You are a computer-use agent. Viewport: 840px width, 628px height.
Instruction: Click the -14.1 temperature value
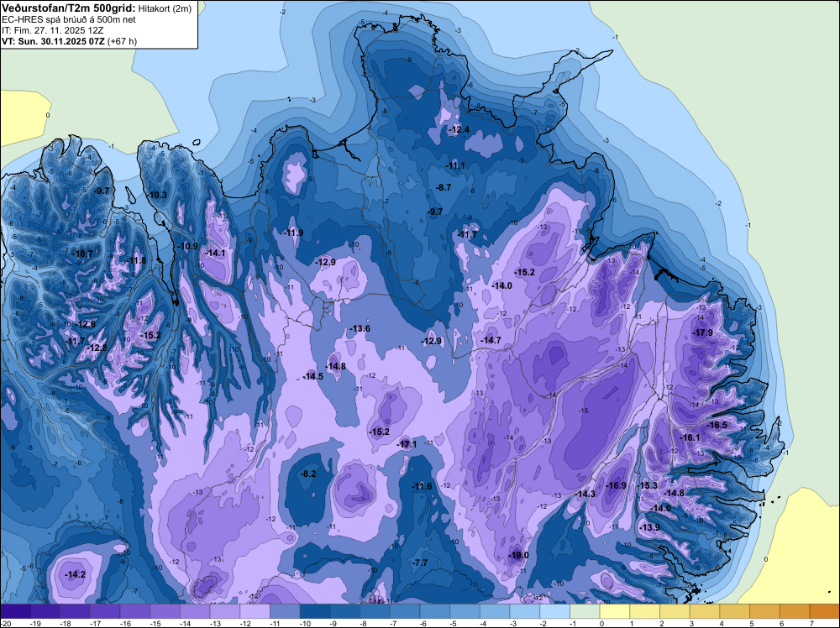point(215,253)
